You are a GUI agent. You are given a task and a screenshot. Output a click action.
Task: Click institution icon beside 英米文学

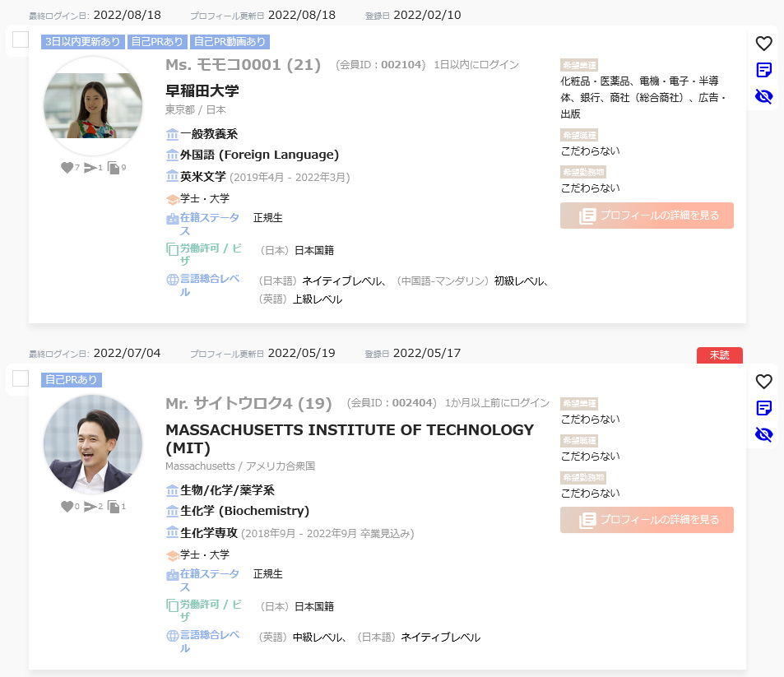(x=172, y=177)
